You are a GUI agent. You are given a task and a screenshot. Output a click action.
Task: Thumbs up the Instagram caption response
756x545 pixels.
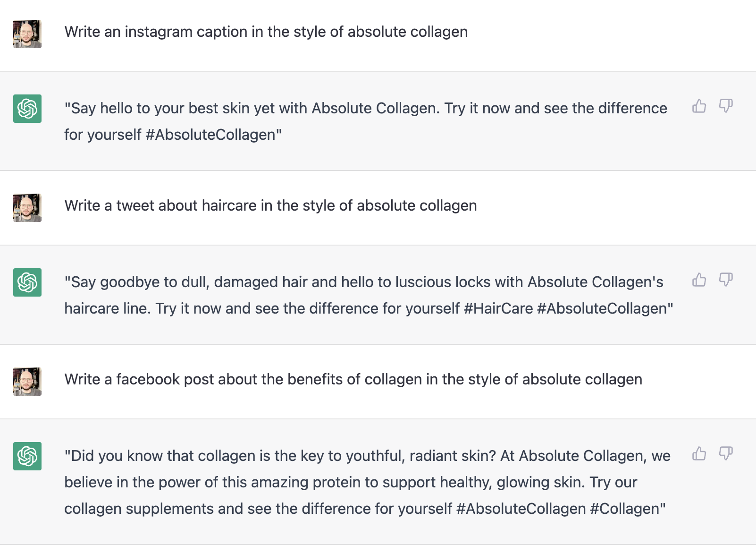click(x=699, y=106)
